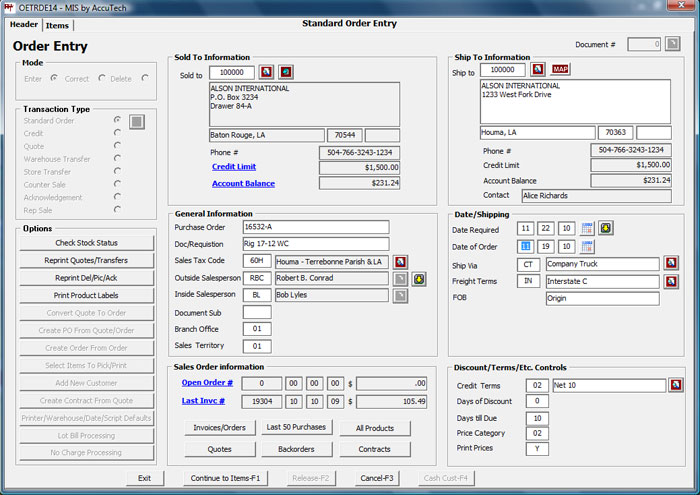Select the Counter Sale radio button
This screenshot has height=495, width=700.
pos(118,184)
